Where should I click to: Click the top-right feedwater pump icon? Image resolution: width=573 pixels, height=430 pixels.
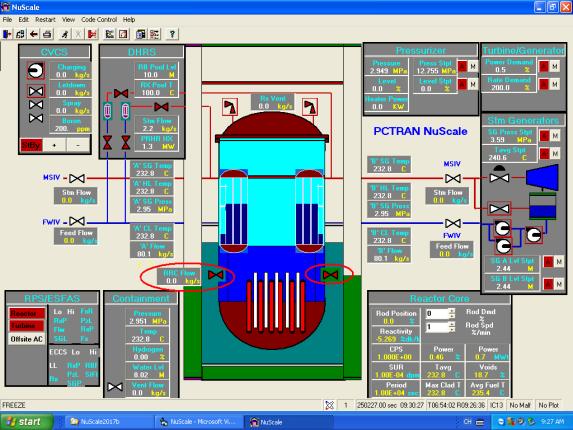[534, 235]
